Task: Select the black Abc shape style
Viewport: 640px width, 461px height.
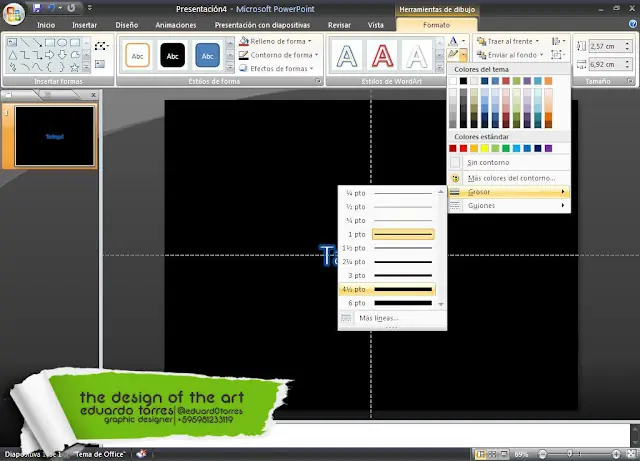Action: point(172,56)
